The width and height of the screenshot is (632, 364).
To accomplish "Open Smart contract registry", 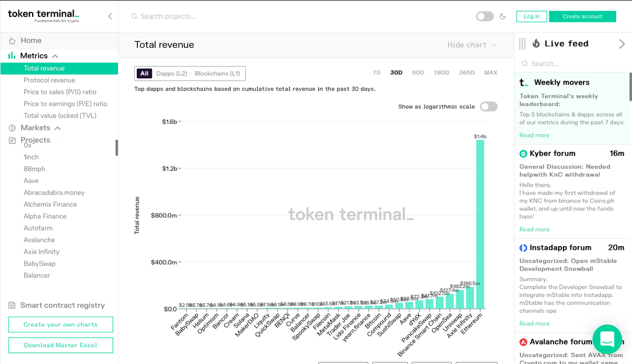I will (62, 306).
